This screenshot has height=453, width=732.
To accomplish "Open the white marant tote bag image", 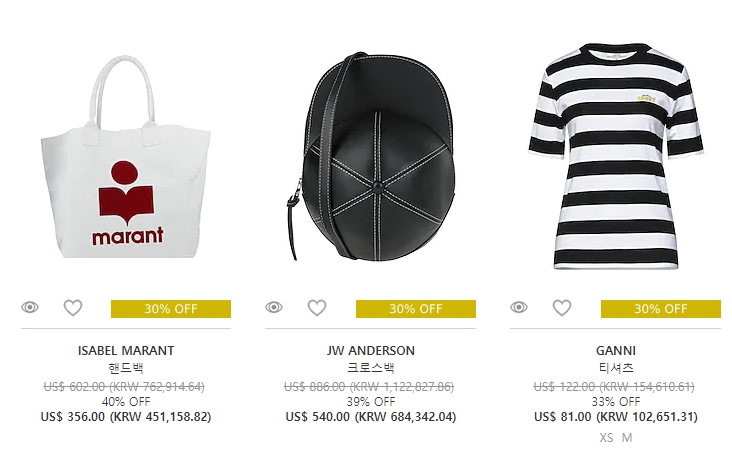I will coord(126,157).
